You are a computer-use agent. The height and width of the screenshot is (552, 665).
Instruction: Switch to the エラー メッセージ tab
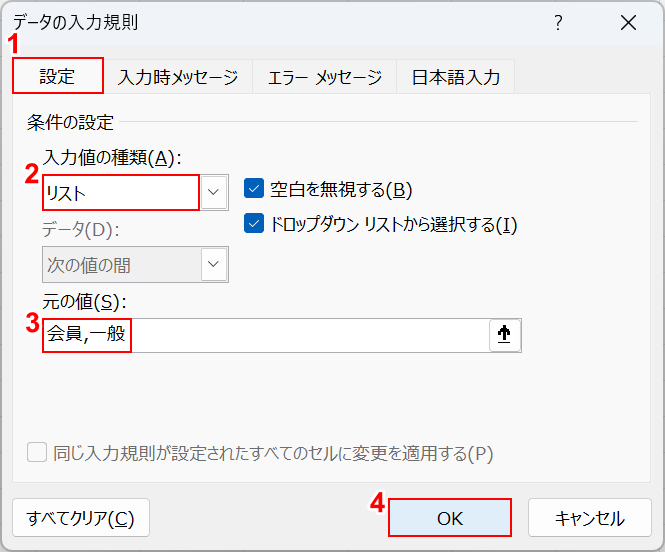(x=325, y=77)
